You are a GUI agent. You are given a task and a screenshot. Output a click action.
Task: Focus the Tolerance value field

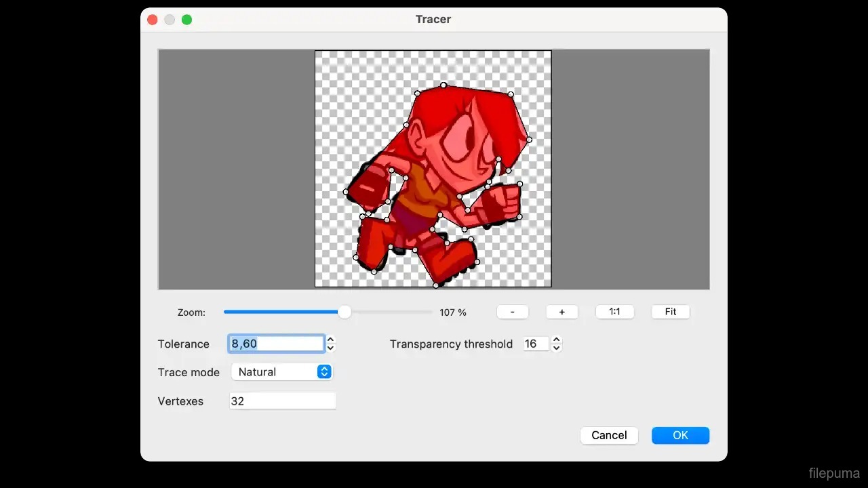(276, 344)
